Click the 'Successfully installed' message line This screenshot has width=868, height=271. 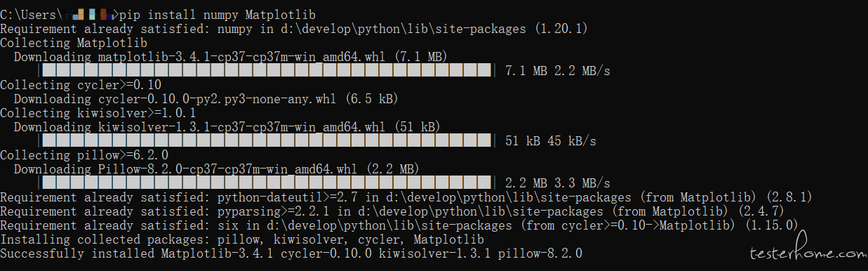(x=291, y=253)
